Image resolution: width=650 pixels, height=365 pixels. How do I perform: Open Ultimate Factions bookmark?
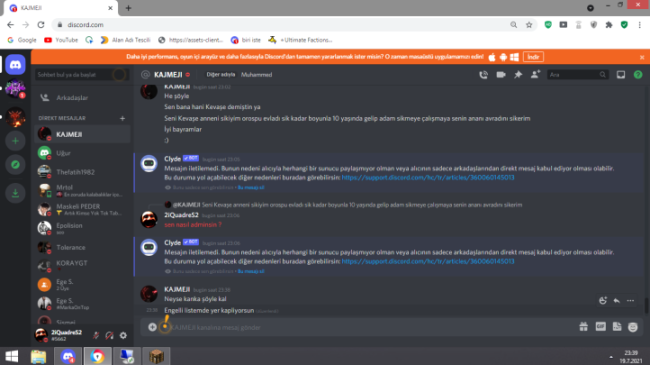tap(300, 40)
